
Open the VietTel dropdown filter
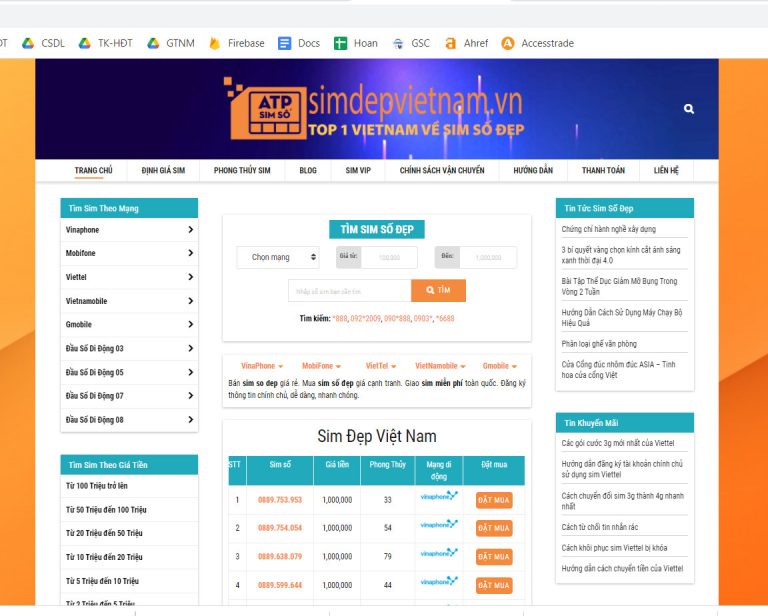coord(381,366)
